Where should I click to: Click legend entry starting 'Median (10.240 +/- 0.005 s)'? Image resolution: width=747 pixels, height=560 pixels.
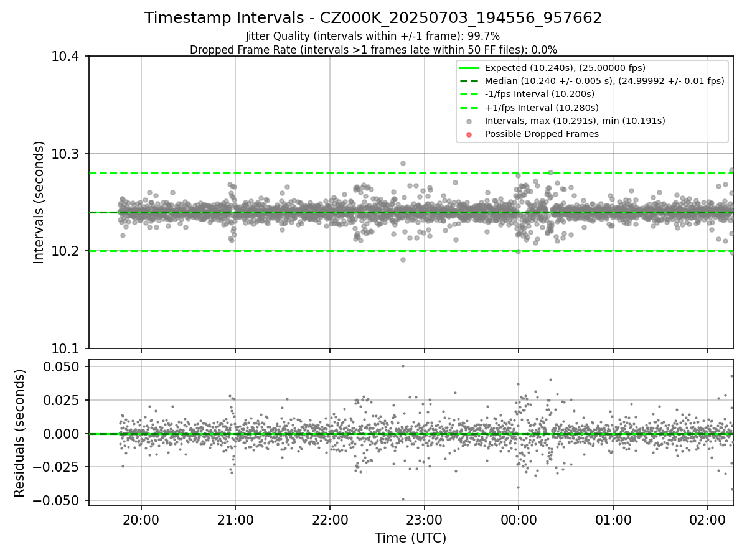[x=604, y=81]
